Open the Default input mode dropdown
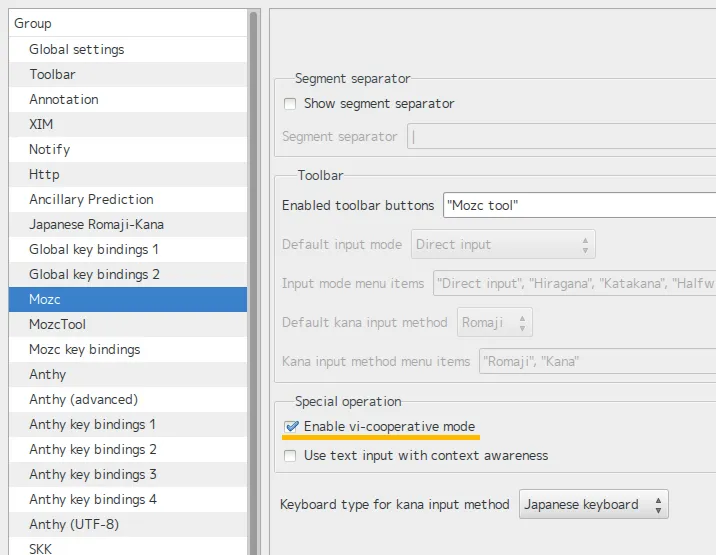 [x=503, y=244]
